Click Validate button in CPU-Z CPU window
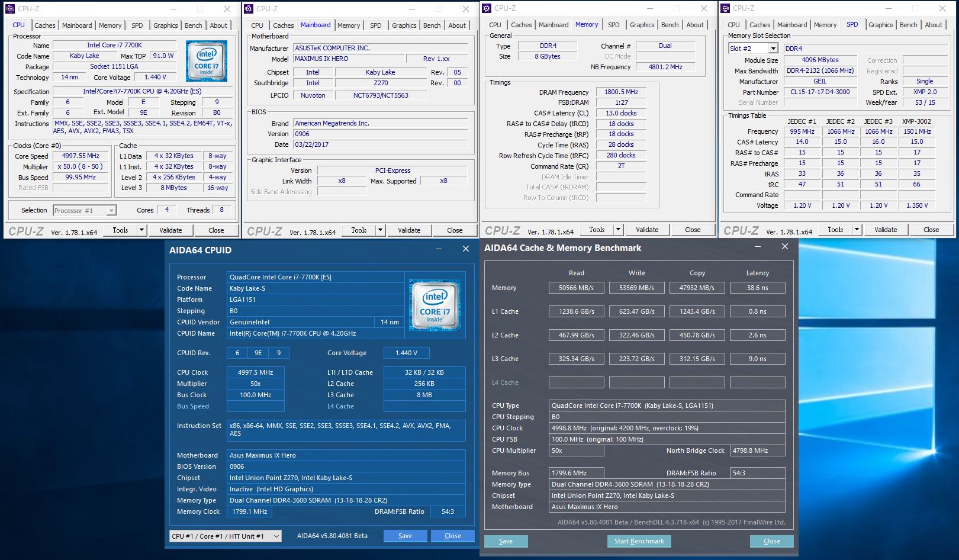 170,230
